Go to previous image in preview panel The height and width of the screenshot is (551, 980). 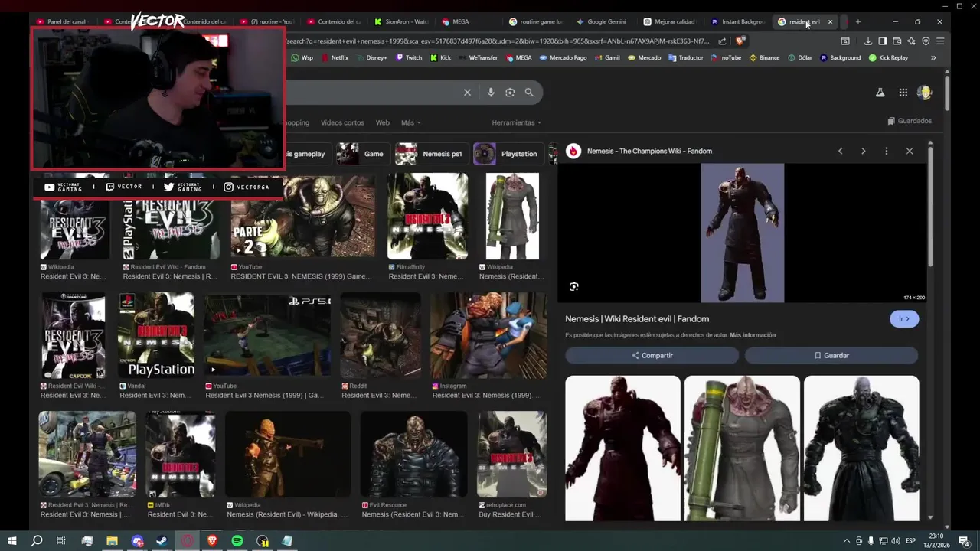[x=840, y=152]
